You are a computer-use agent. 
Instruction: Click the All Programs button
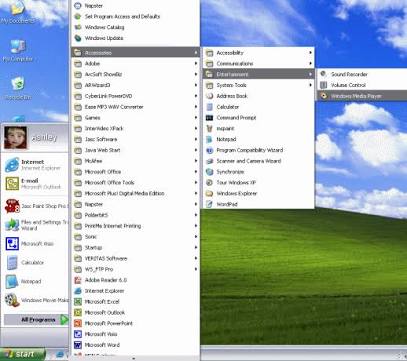36,320
